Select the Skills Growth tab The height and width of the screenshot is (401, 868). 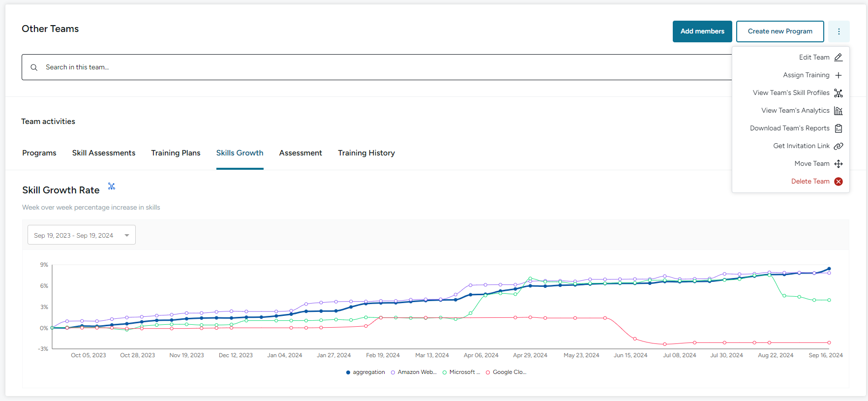(x=240, y=153)
